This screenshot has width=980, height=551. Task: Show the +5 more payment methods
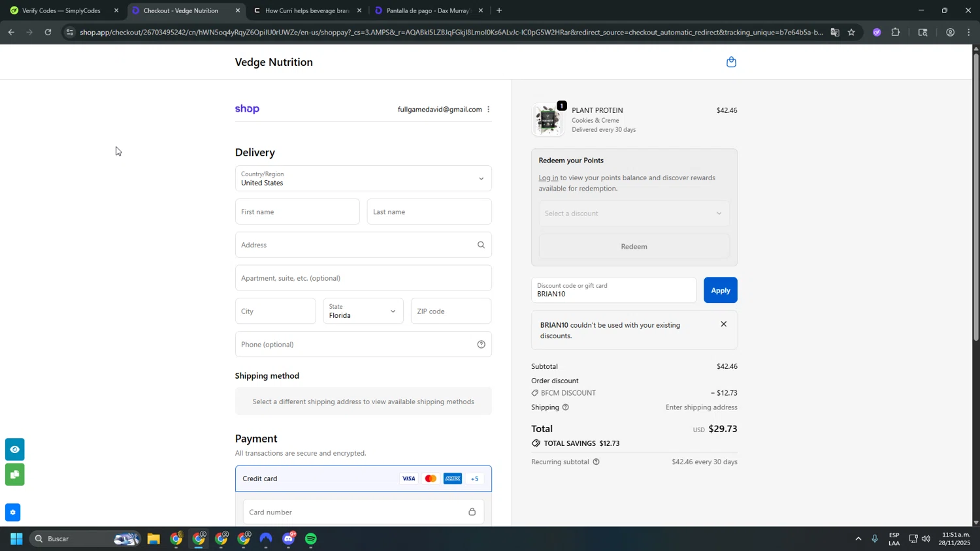[x=475, y=479]
